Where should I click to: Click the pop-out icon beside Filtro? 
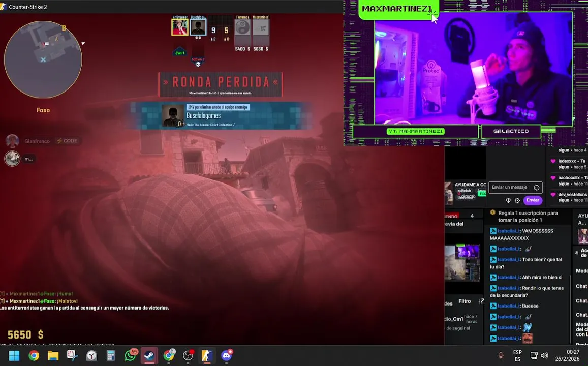click(481, 301)
